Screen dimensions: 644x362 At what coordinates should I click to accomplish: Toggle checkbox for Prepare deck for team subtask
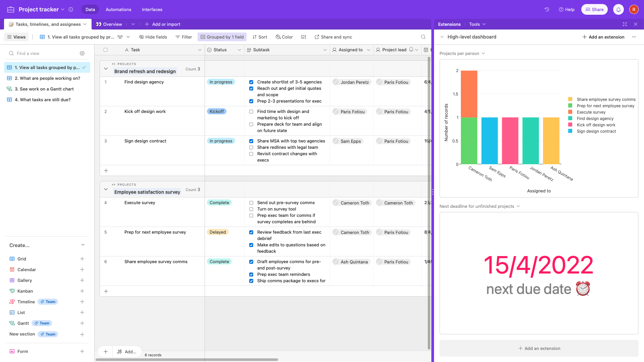(252, 124)
